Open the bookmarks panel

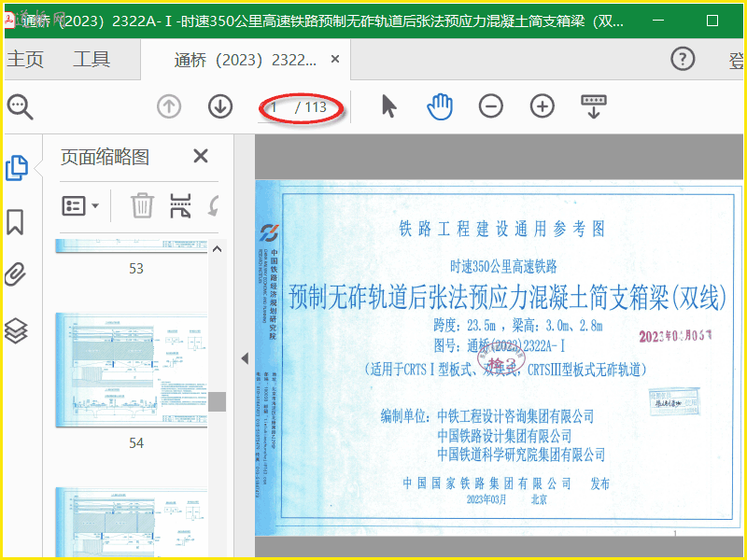click(15, 222)
